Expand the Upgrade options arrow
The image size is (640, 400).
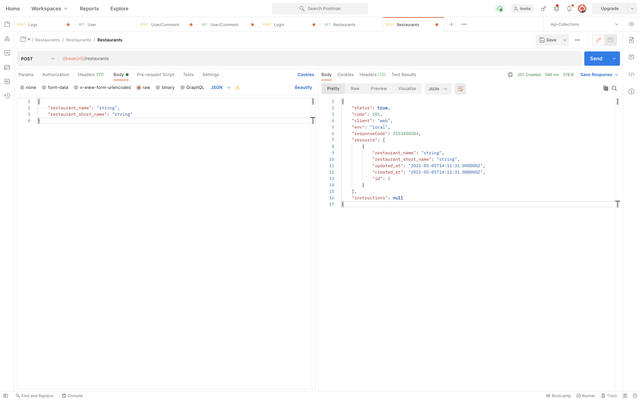[632, 9]
